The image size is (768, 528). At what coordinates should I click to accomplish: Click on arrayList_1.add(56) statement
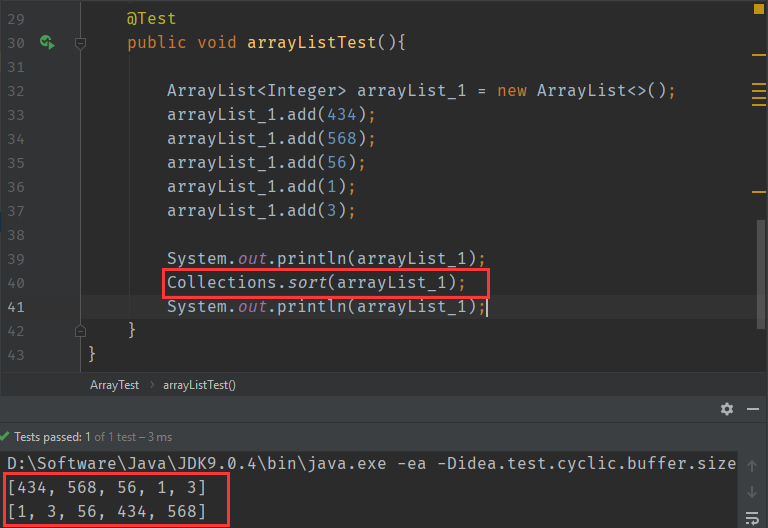(x=266, y=163)
